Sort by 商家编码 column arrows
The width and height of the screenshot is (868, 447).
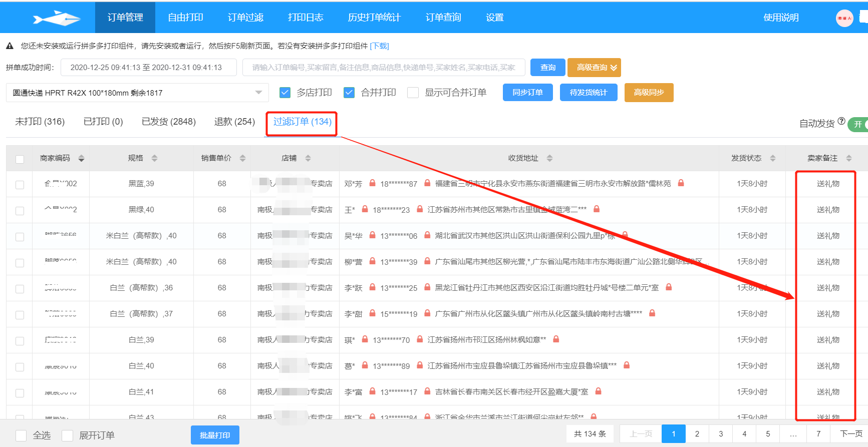[81, 158]
